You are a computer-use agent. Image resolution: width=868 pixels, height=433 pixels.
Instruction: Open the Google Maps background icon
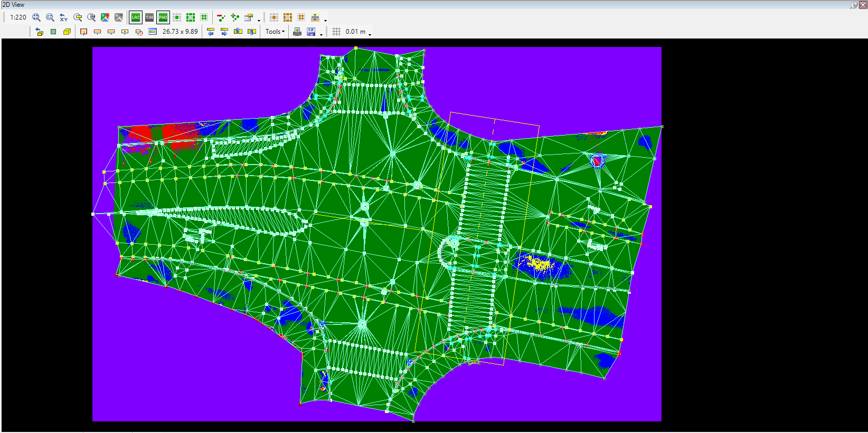coord(105,17)
